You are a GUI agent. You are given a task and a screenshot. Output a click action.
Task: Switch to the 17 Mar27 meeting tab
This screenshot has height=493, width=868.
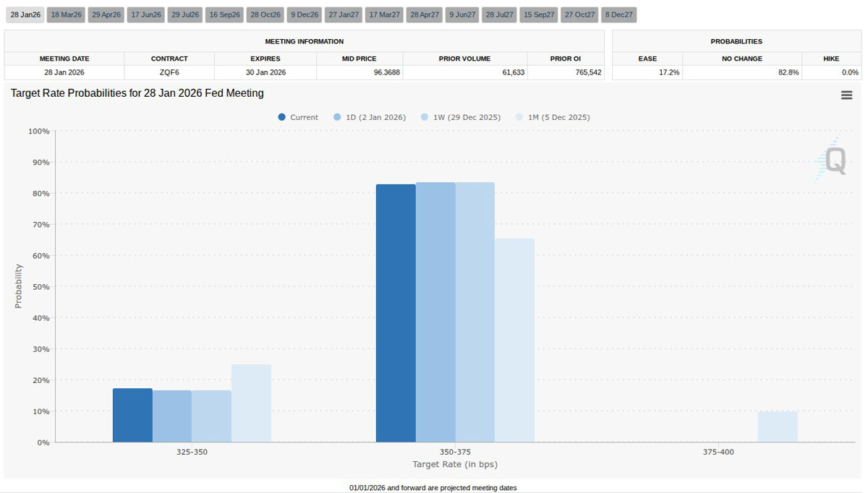(384, 14)
